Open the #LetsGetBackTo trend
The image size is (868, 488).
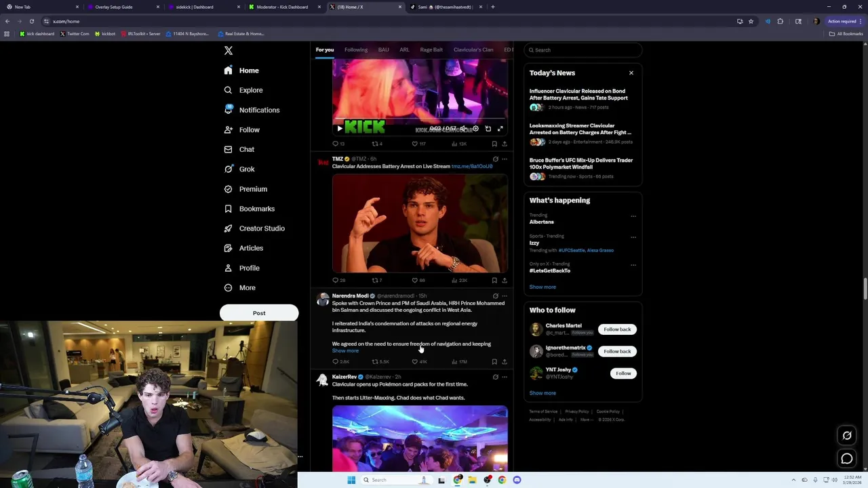coord(550,270)
